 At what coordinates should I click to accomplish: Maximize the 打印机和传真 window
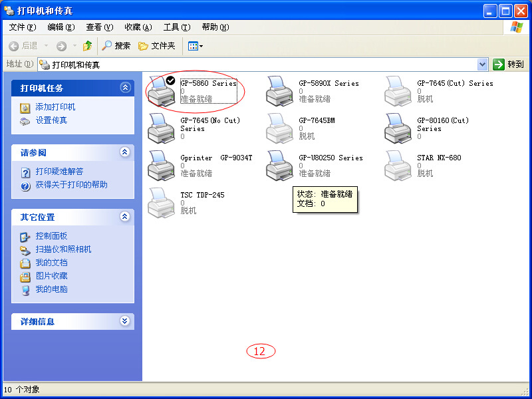pyautogui.click(x=505, y=11)
